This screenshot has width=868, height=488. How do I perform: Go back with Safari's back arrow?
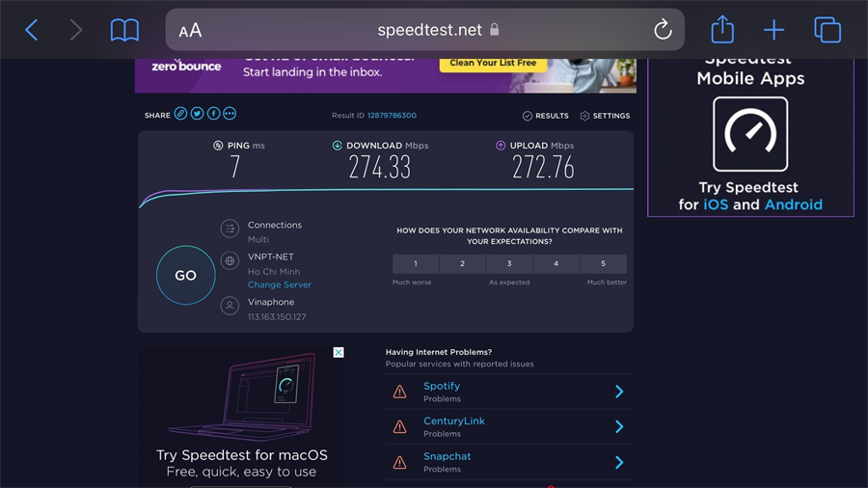point(32,30)
